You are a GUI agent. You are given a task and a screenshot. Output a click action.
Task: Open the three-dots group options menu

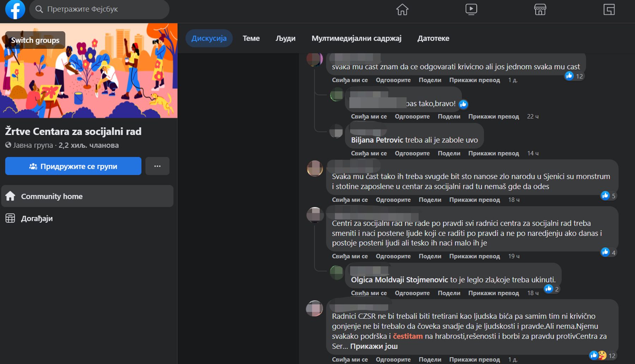click(157, 166)
